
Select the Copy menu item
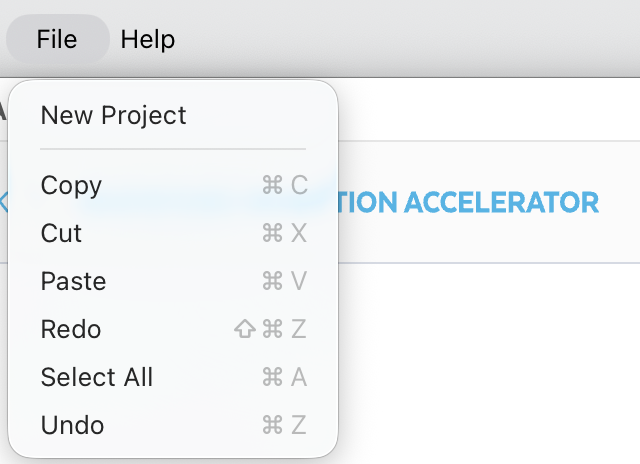click(71, 185)
